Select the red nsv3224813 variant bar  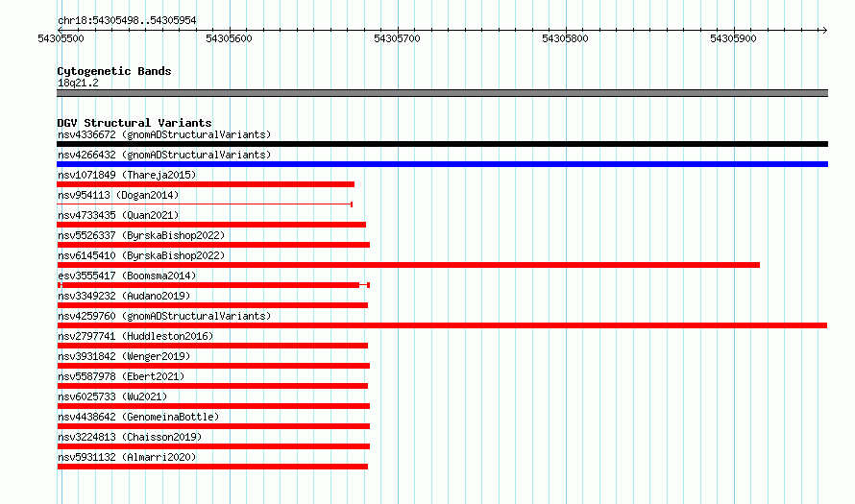point(213,446)
